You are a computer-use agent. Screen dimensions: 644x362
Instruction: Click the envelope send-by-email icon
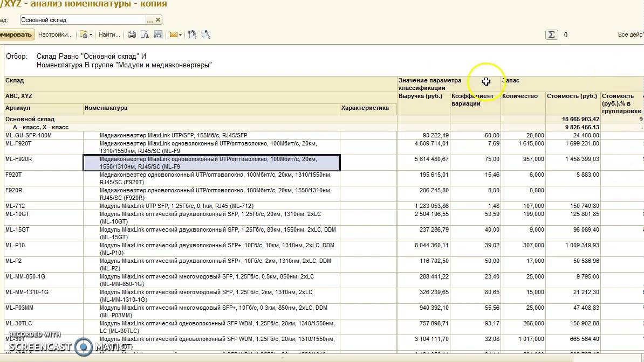(x=174, y=35)
